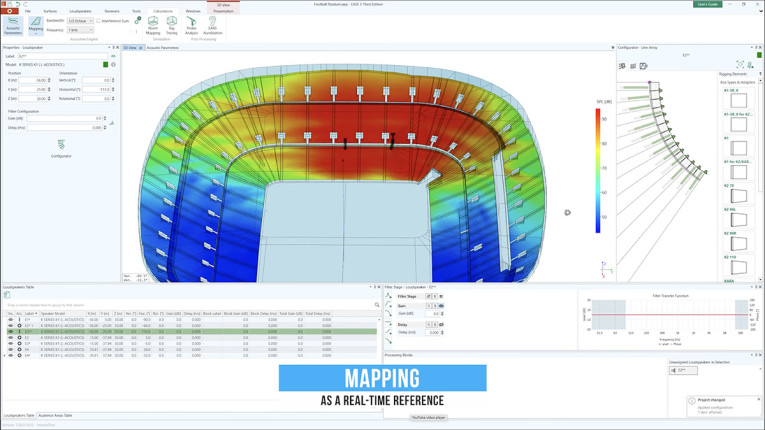Open the Bandwidth dropdown
This screenshot has width=765, height=430.
80,21
